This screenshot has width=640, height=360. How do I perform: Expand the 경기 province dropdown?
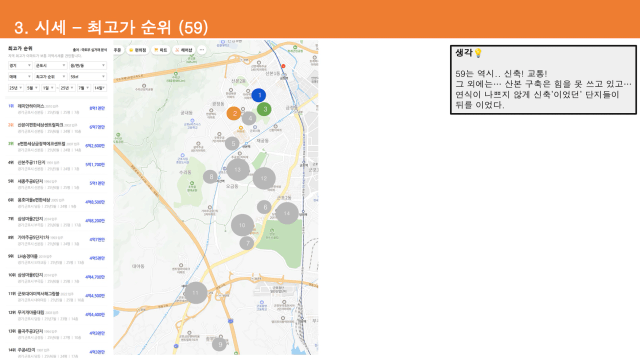tap(20, 66)
